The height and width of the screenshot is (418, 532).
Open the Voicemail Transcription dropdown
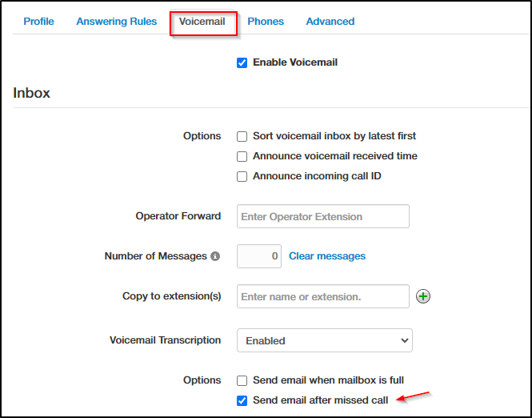325,340
